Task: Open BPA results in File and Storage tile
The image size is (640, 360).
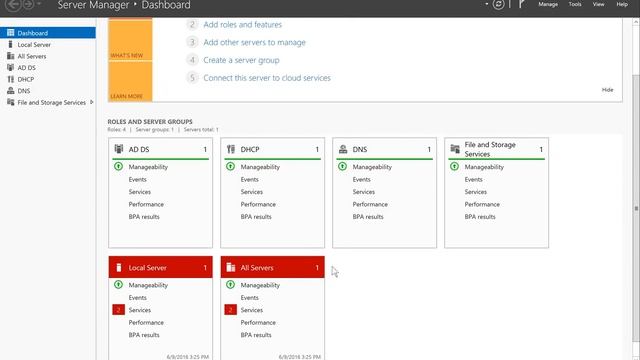Action: coord(480,217)
